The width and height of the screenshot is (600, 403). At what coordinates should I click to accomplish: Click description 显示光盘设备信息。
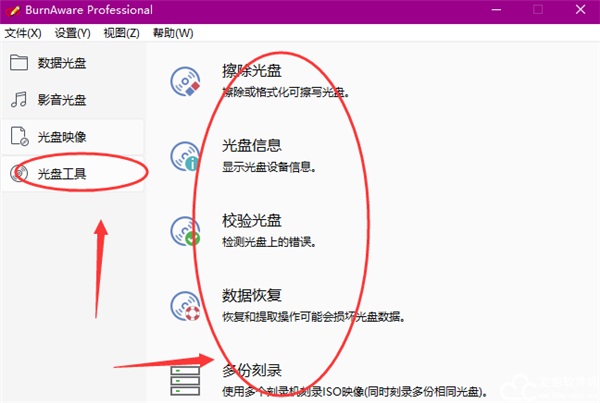pyautogui.click(x=269, y=167)
